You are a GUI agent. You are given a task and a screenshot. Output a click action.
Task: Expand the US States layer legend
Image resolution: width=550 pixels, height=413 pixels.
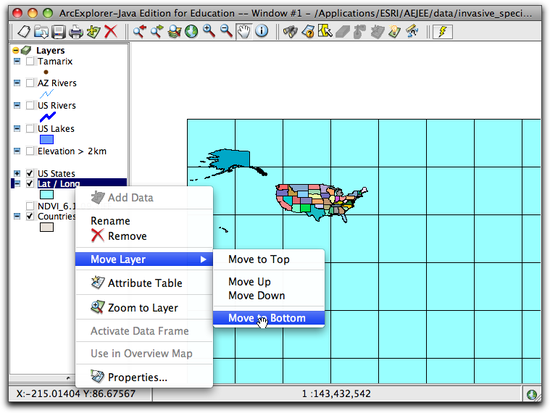tap(17, 173)
